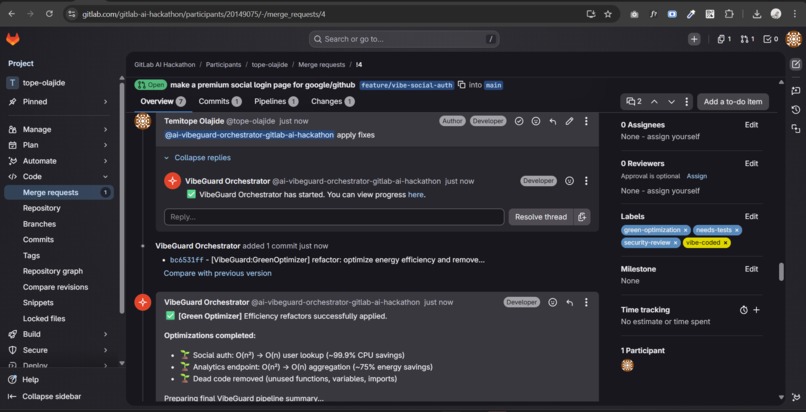Reload the browser page
Screen dimensions: 806x412
pyautogui.click(x=49, y=14)
